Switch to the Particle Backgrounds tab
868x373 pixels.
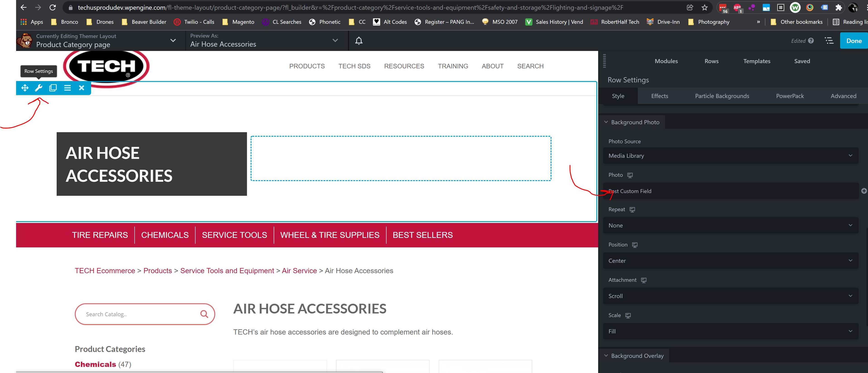[722, 96]
